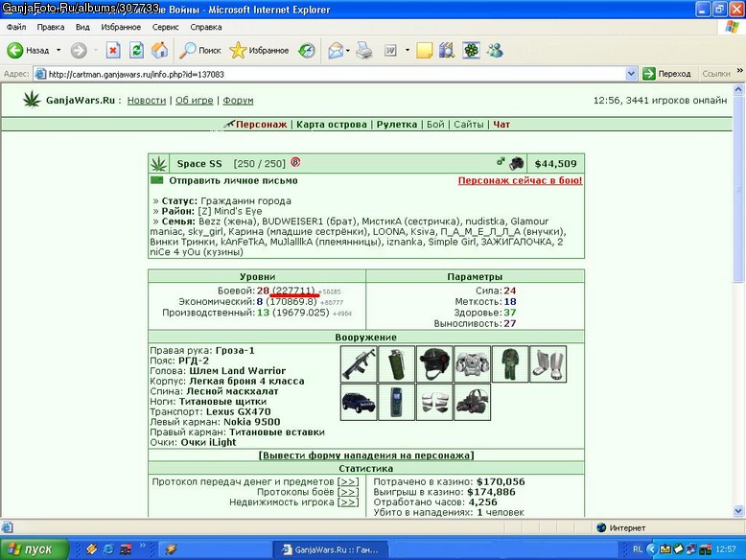Open the Избранное menu
The height and width of the screenshot is (560, 746).
(121, 27)
